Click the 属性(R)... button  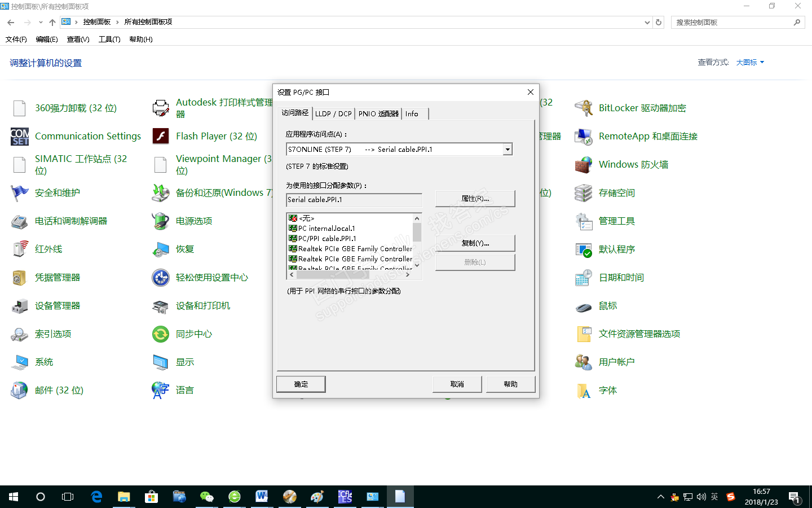click(x=475, y=199)
